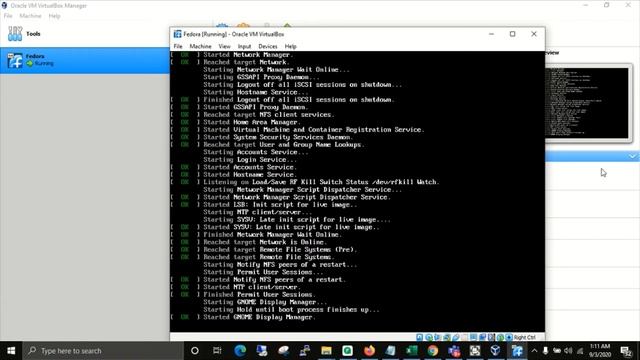The image size is (640, 360).
Task: Launch Firefox from the taskbar
Action: pos(369,351)
